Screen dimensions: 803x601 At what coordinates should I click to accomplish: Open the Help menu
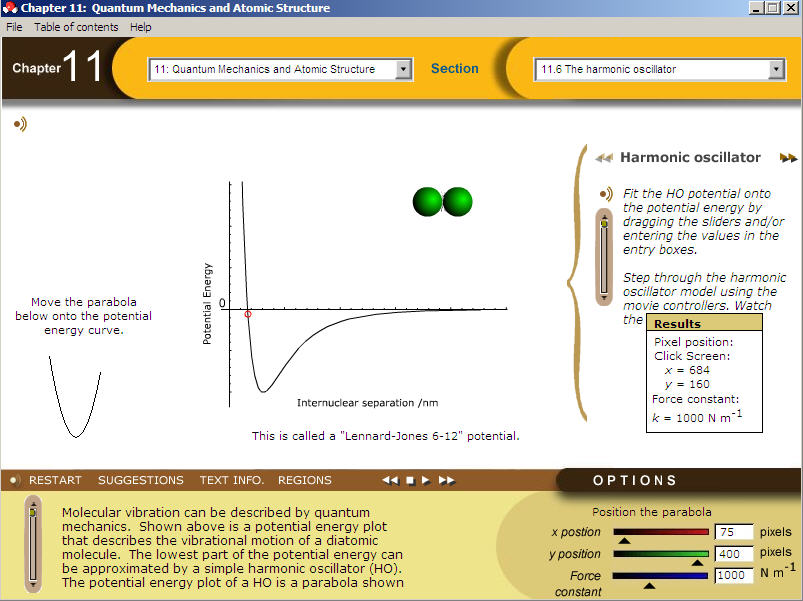[x=140, y=27]
